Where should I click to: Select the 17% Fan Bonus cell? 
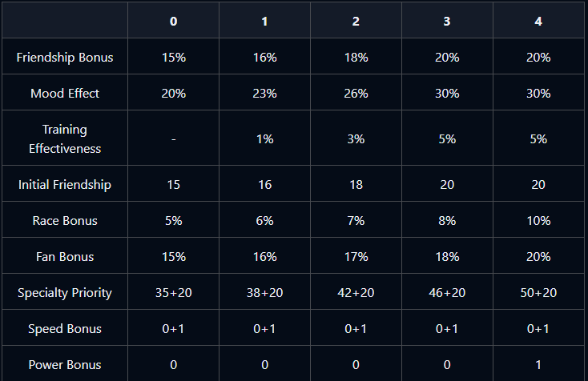[356, 257]
